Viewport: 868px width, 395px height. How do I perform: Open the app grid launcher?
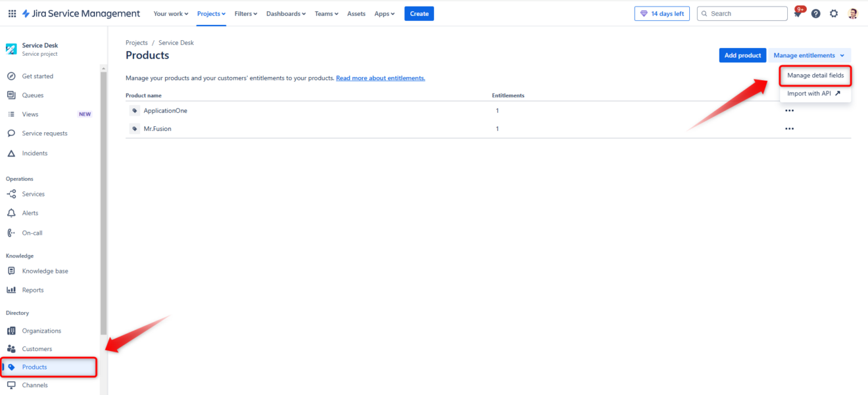(x=11, y=13)
